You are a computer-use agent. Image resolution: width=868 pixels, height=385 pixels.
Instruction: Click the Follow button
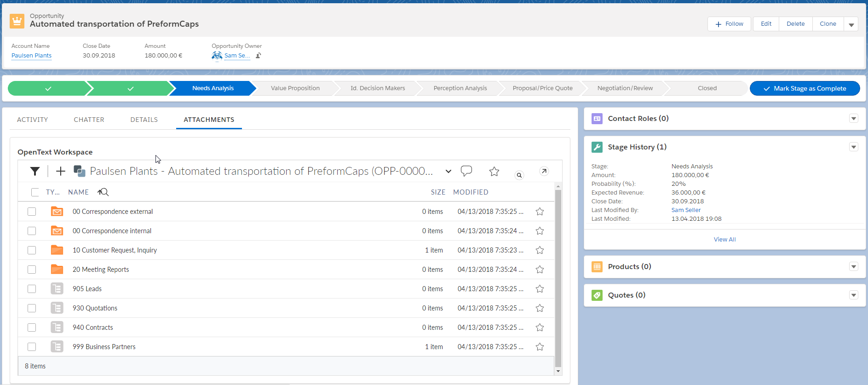[x=729, y=24]
